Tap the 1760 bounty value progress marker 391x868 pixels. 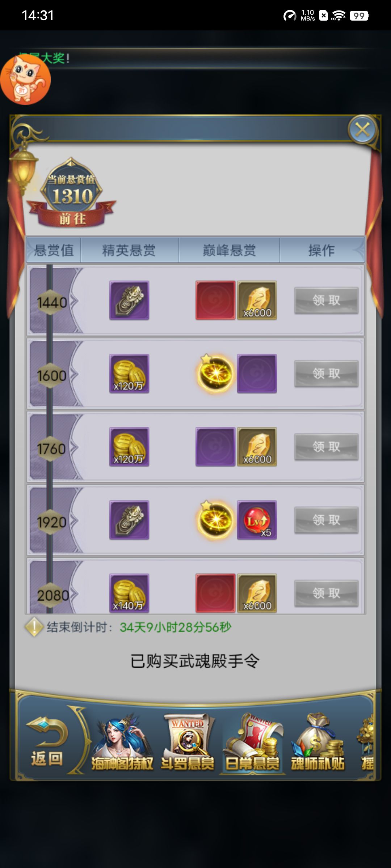pyautogui.click(x=51, y=449)
